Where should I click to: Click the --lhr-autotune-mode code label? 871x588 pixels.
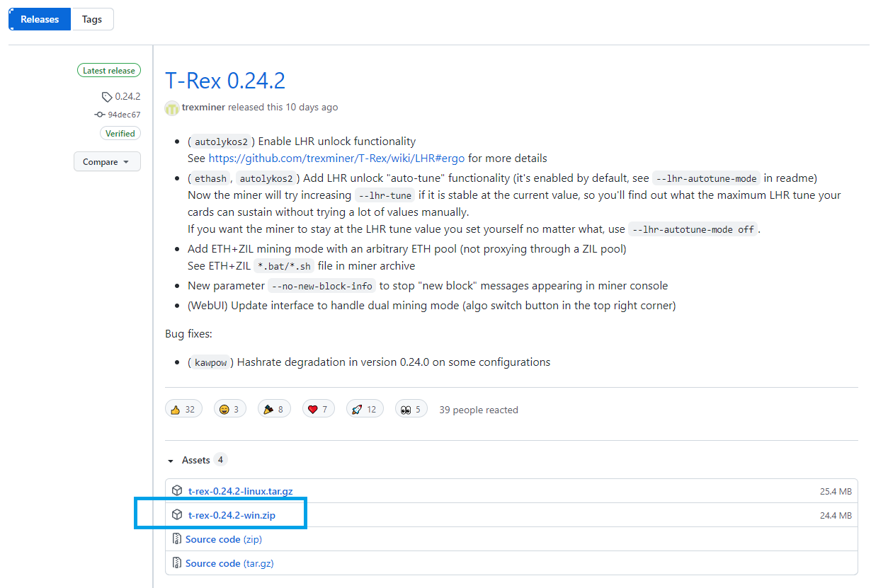[x=706, y=178]
